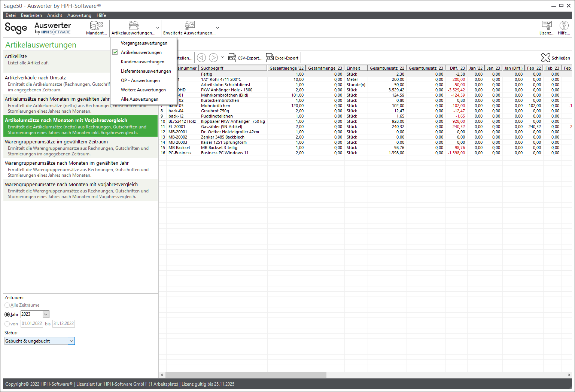Sort by Suchbegriff column header
Image resolution: width=575 pixels, height=392 pixels.
pyautogui.click(x=233, y=68)
